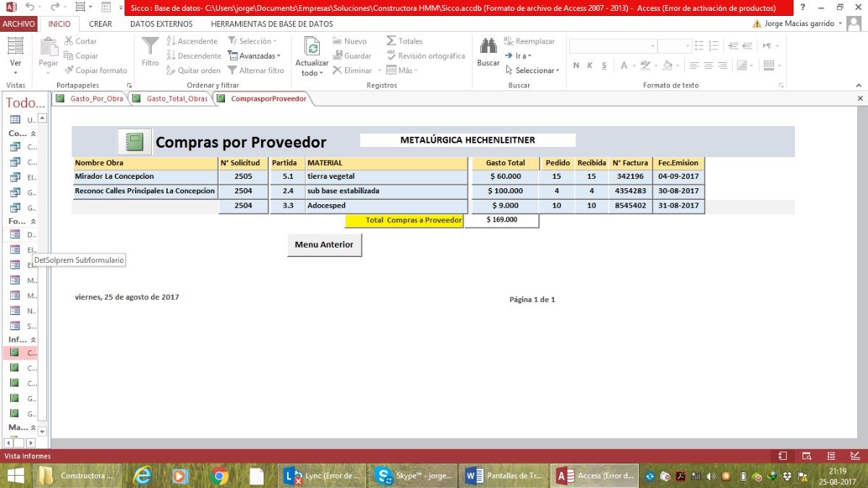Click the green notebook icon in report header
The width and height of the screenshot is (868, 488).
(135, 142)
